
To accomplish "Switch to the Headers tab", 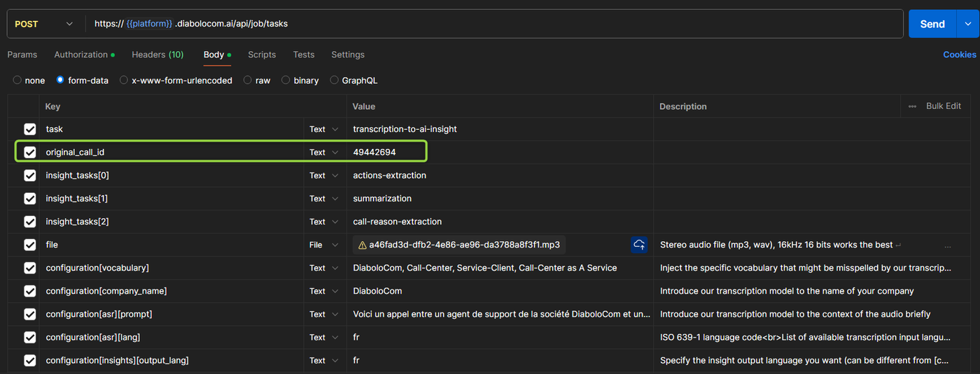I will [x=157, y=55].
